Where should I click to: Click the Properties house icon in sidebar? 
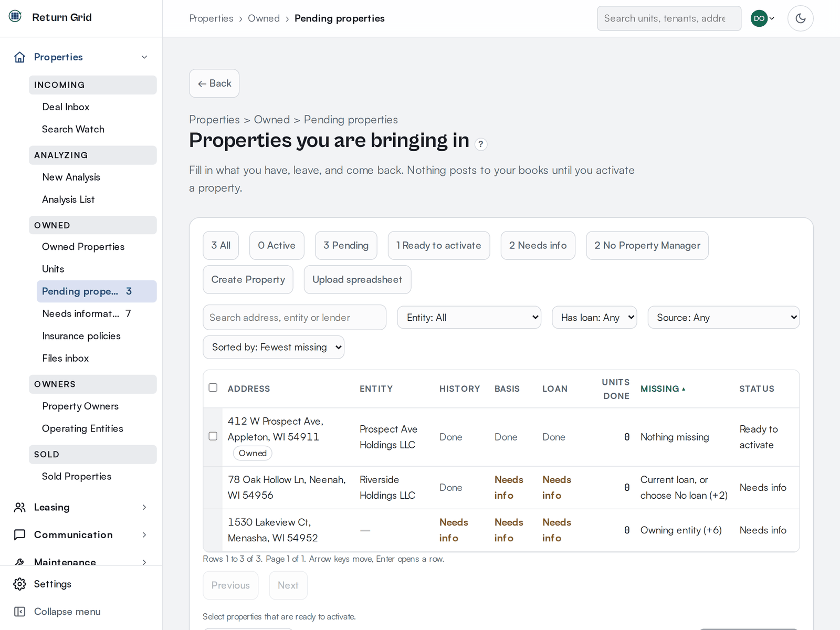19,57
